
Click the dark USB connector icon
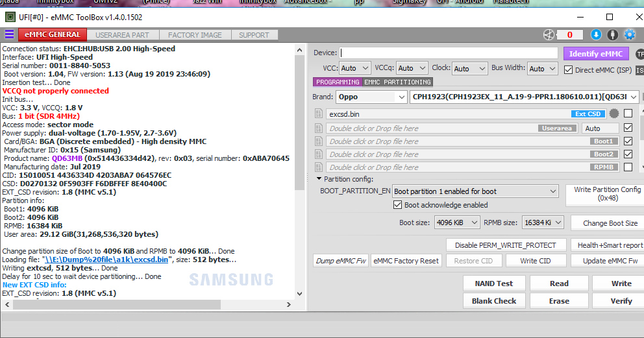tap(613, 35)
